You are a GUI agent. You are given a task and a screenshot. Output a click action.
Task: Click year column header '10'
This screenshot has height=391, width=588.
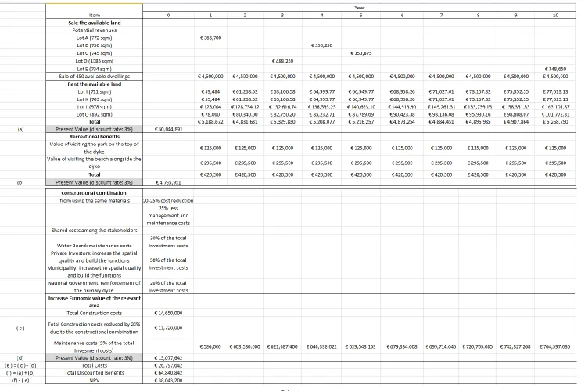coord(556,15)
